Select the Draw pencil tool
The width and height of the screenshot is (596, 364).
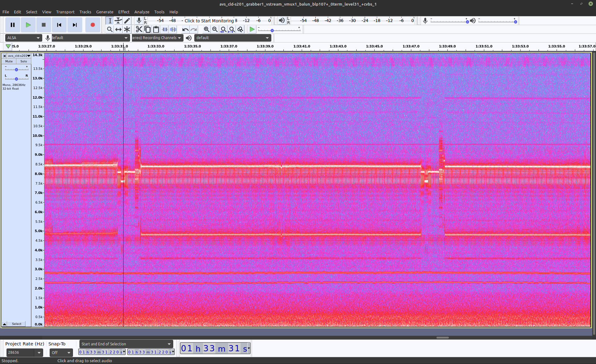127,20
